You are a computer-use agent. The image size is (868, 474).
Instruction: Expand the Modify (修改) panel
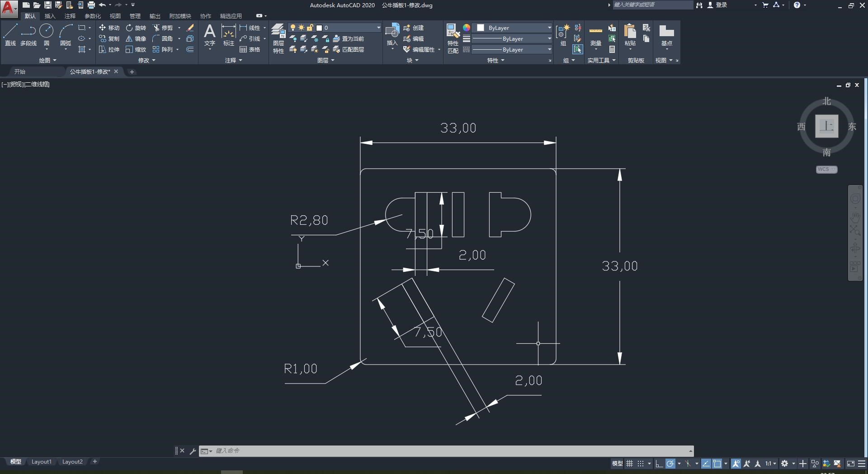(146, 60)
